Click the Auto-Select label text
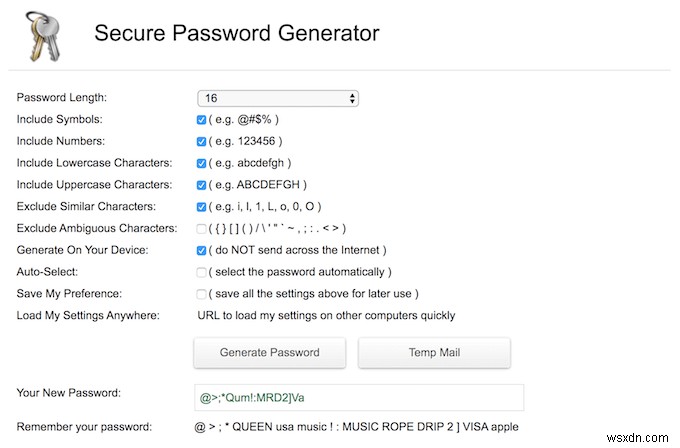680x448 pixels. (x=49, y=272)
